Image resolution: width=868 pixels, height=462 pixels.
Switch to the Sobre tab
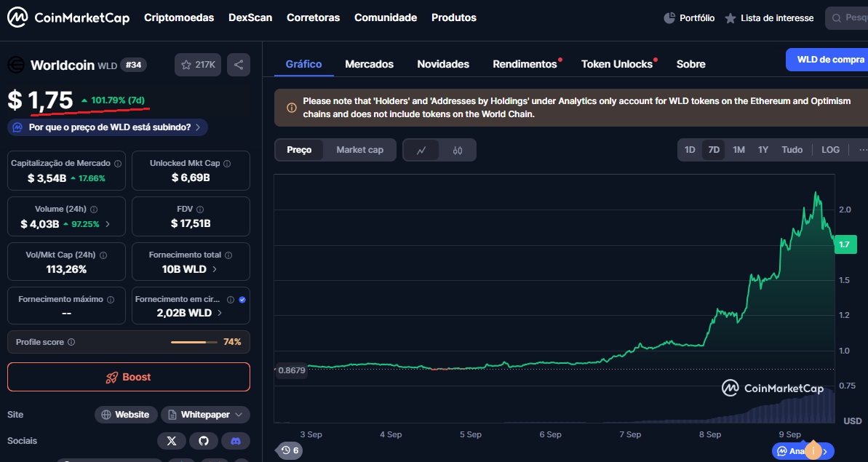[x=691, y=64]
